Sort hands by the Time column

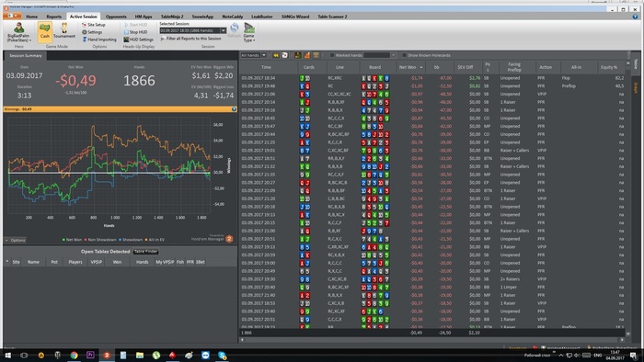(x=266, y=67)
